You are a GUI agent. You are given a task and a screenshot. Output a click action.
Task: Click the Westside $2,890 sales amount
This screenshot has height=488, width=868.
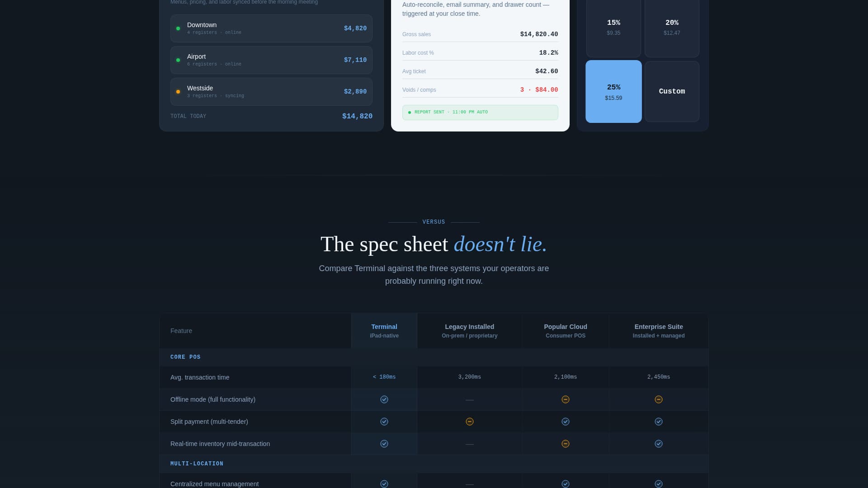pyautogui.click(x=355, y=92)
